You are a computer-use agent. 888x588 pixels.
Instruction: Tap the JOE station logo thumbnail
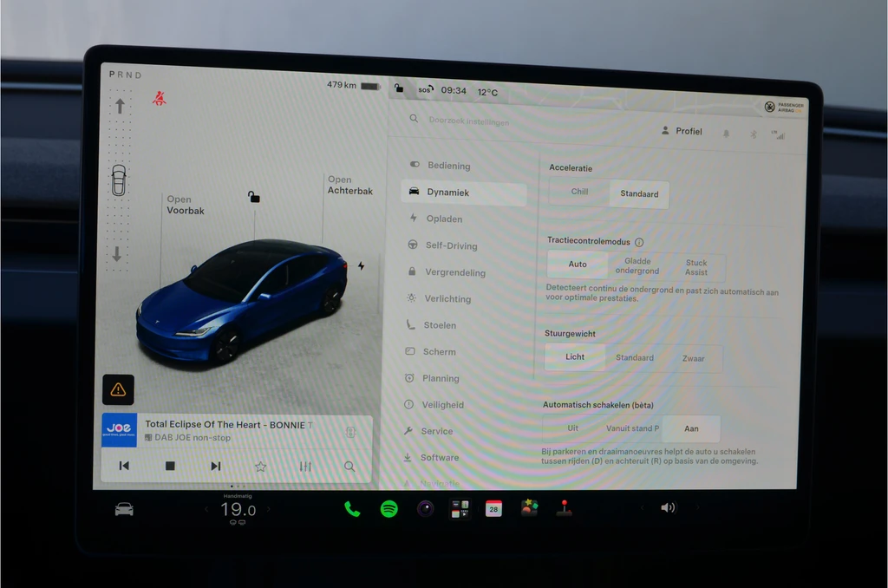(119, 430)
